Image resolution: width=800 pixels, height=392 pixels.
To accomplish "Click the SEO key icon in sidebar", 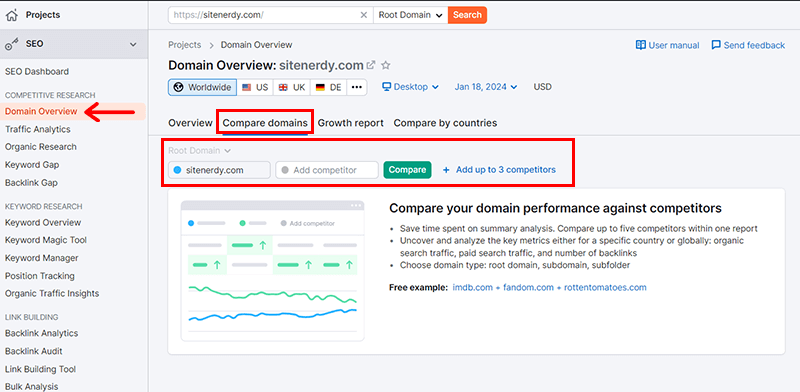I will 11,44.
